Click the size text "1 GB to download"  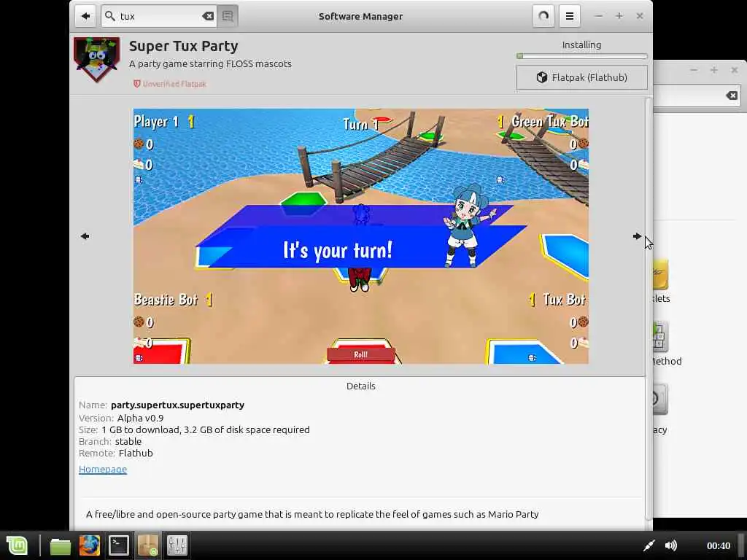tap(141, 430)
